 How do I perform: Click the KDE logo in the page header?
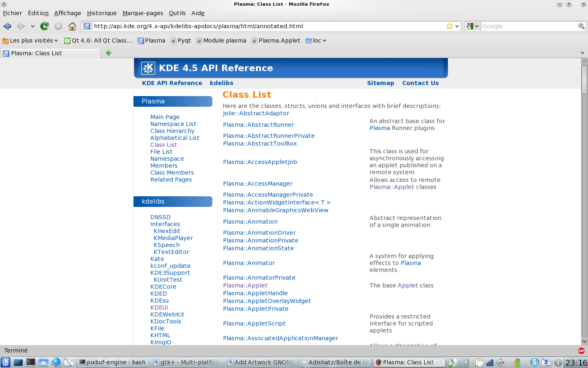[148, 68]
